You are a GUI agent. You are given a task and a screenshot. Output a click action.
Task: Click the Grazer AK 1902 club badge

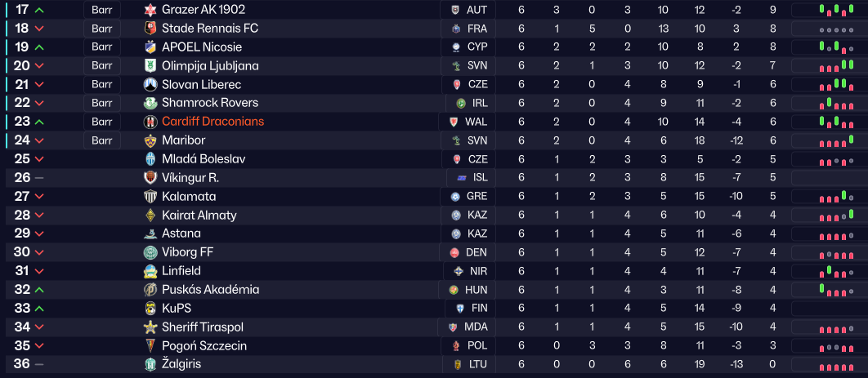coord(150,10)
